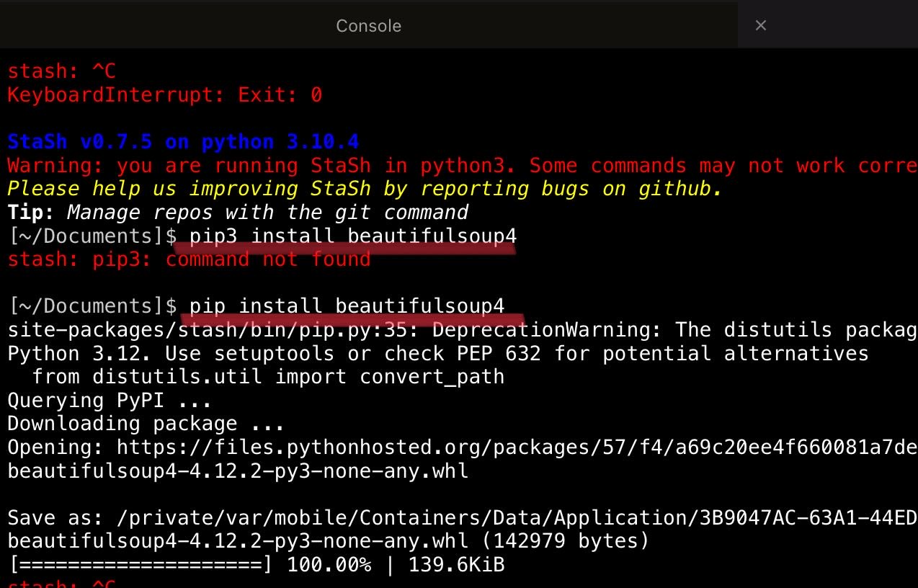Click 'from distutils.util import convert_path' line
This screenshot has width=918, height=588.
click(269, 376)
